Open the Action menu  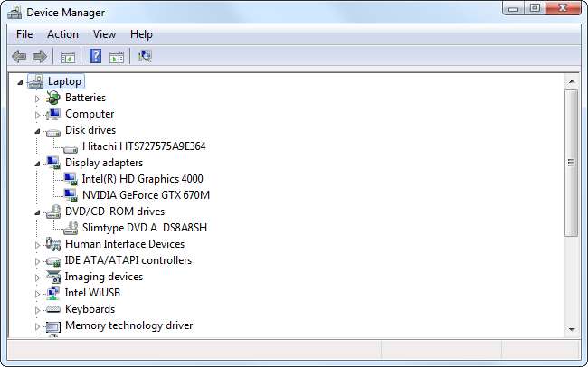(62, 34)
